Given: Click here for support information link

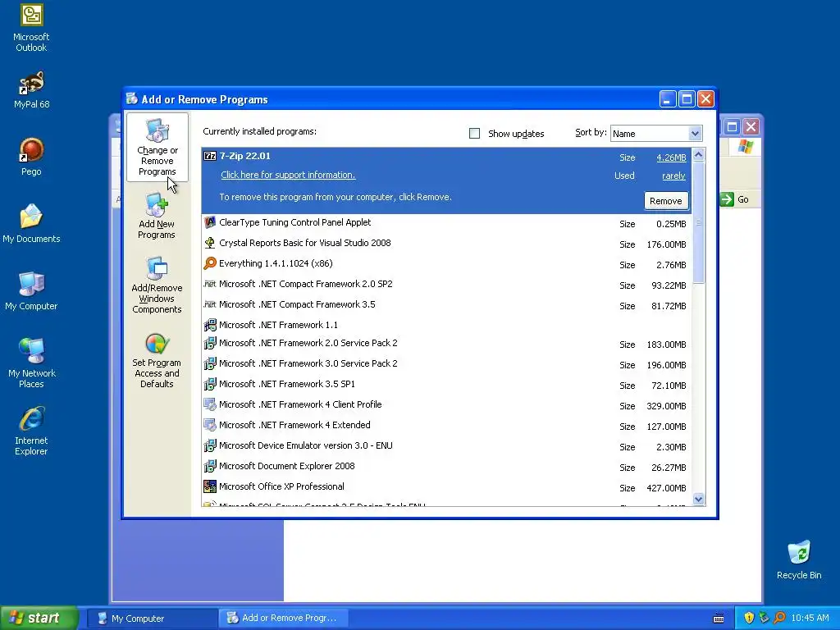Looking at the screenshot, I should coord(288,175).
